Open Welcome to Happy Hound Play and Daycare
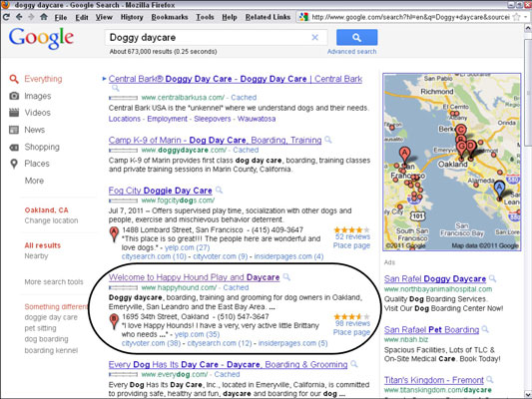Screen dimensions: 532x399 [x=194, y=277]
